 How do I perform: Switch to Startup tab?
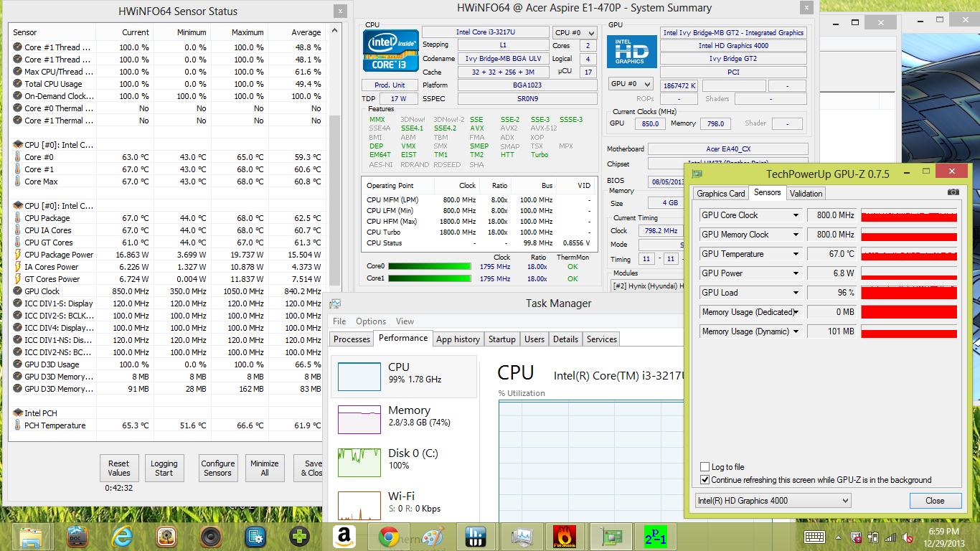pos(502,339)
